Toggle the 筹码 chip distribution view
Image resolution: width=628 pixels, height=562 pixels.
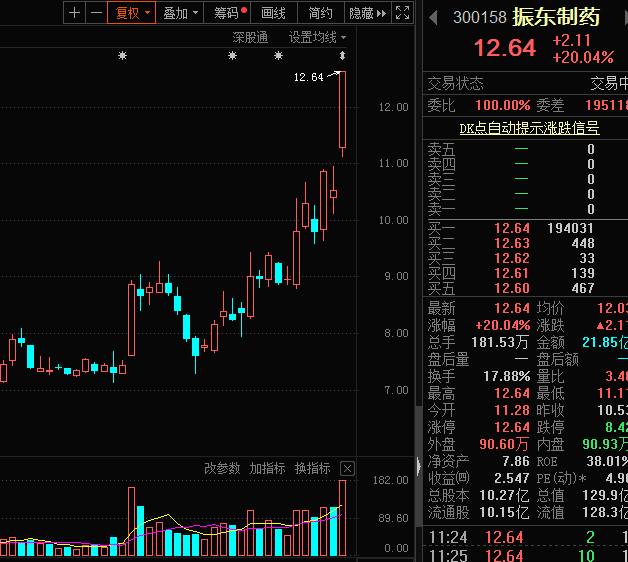tap(229, 13)
